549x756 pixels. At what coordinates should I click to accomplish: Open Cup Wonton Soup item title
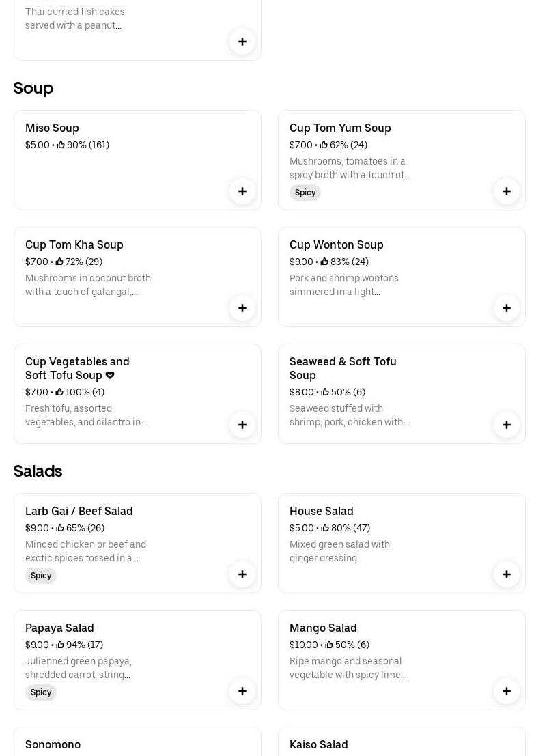[336, 245]
